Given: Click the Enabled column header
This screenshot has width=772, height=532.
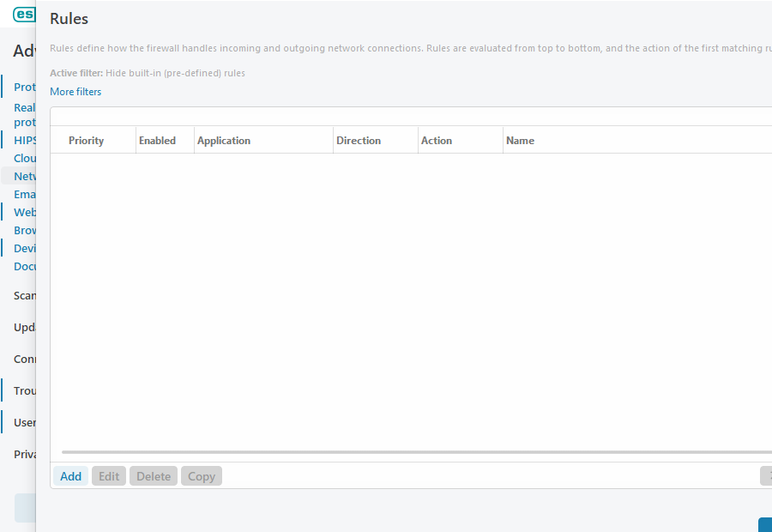Looking at the screenshot, I should tap(158, 141).
